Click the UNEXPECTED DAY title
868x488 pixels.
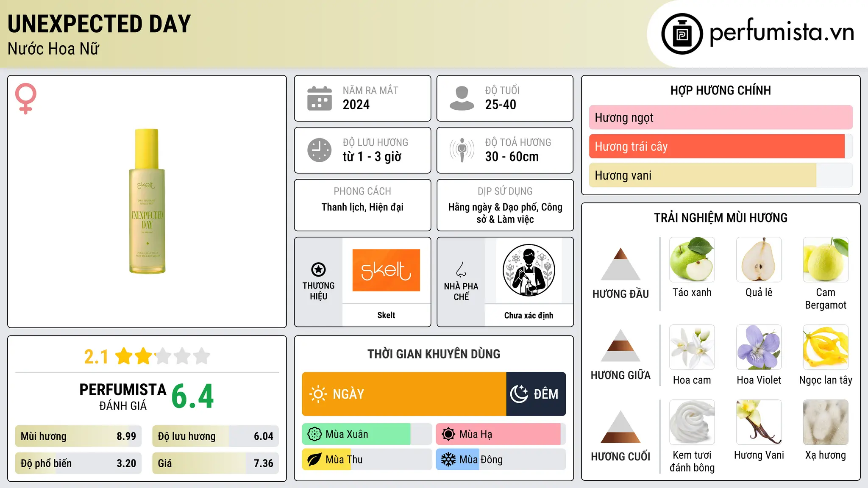(x=99, y=24)
